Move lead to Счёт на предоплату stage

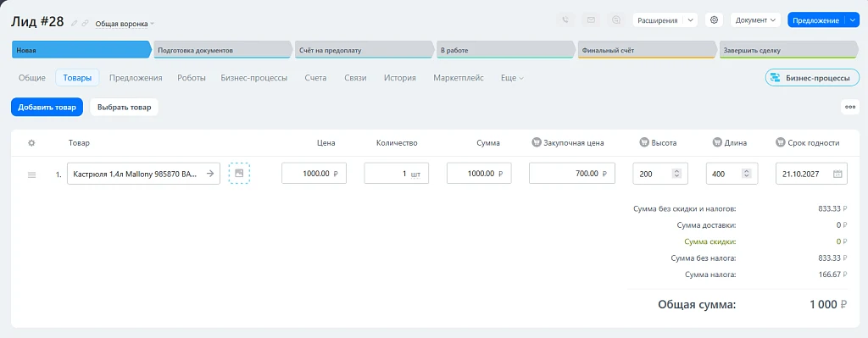coord(364,50)
